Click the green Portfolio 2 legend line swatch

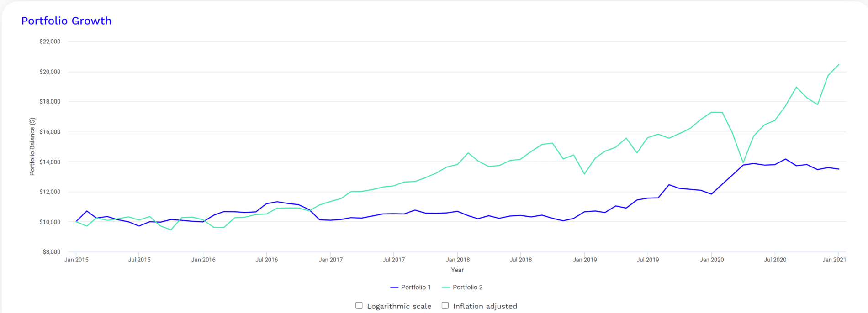tap(446, 287)
